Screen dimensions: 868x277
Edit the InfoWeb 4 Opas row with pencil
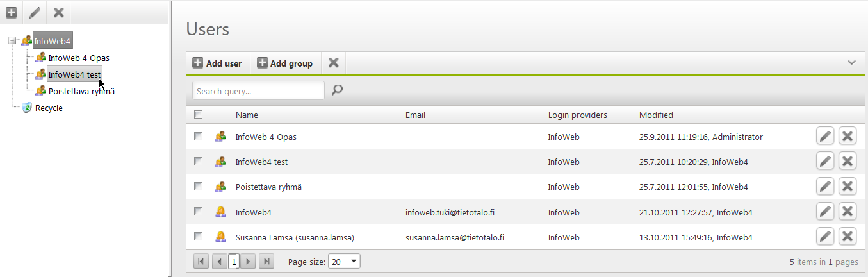(825, 136)
